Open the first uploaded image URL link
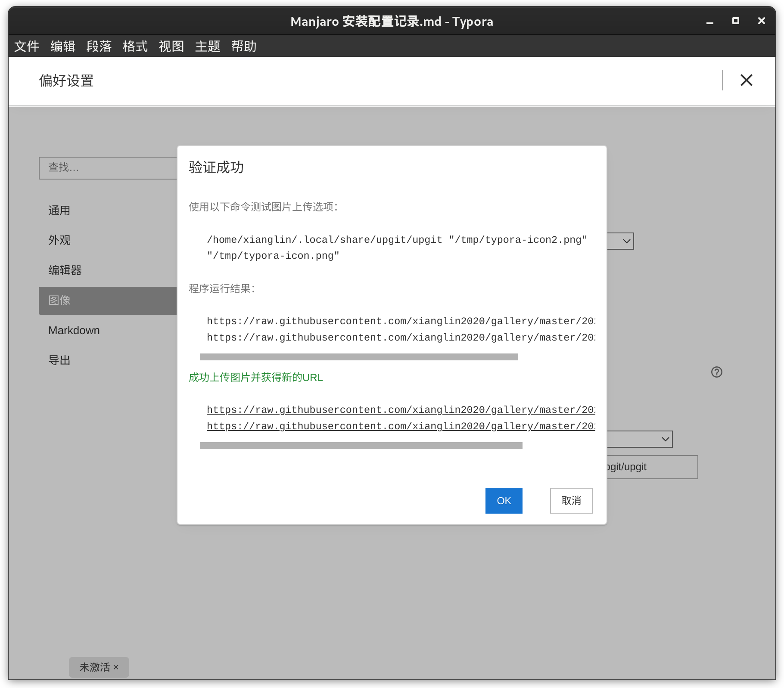 click(401, 409)
